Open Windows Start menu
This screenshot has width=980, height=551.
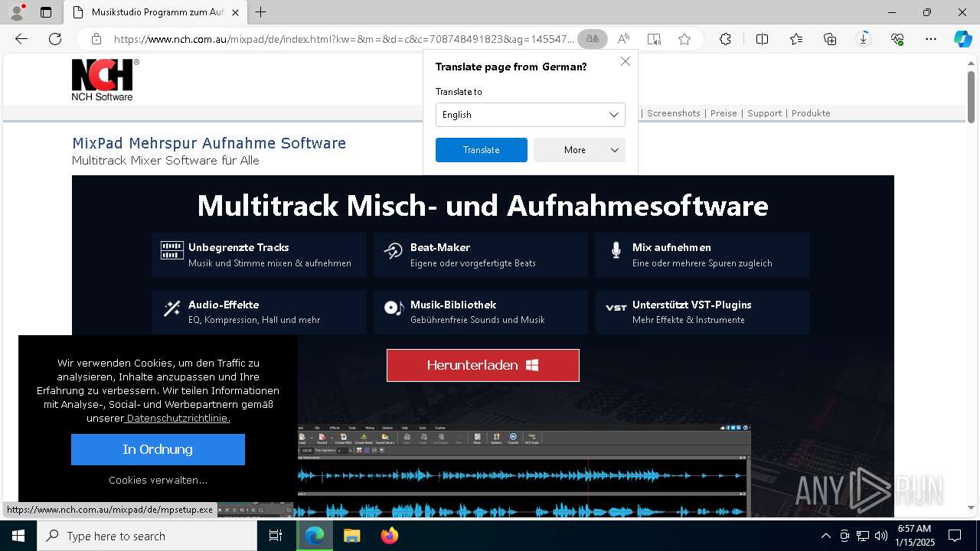click(18, 536)
